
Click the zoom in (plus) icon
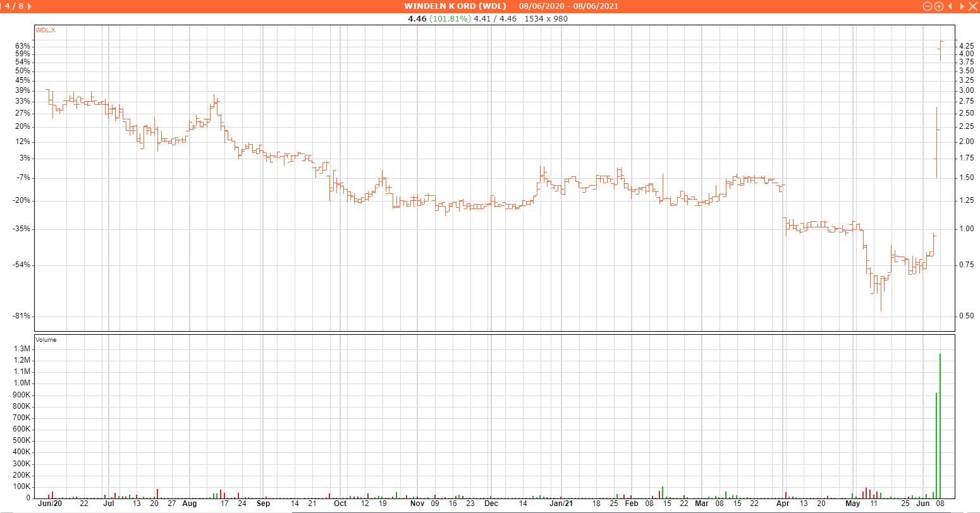coord(938,6)
